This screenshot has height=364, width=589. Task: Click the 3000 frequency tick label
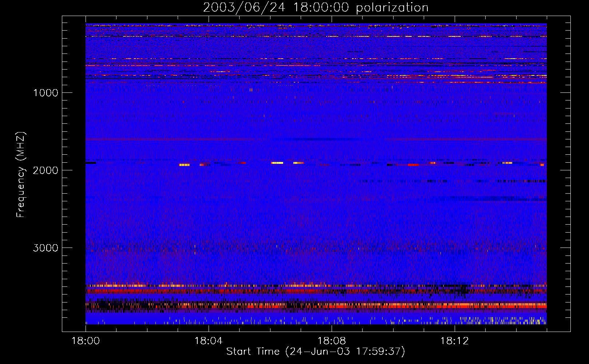pos(46,248)
